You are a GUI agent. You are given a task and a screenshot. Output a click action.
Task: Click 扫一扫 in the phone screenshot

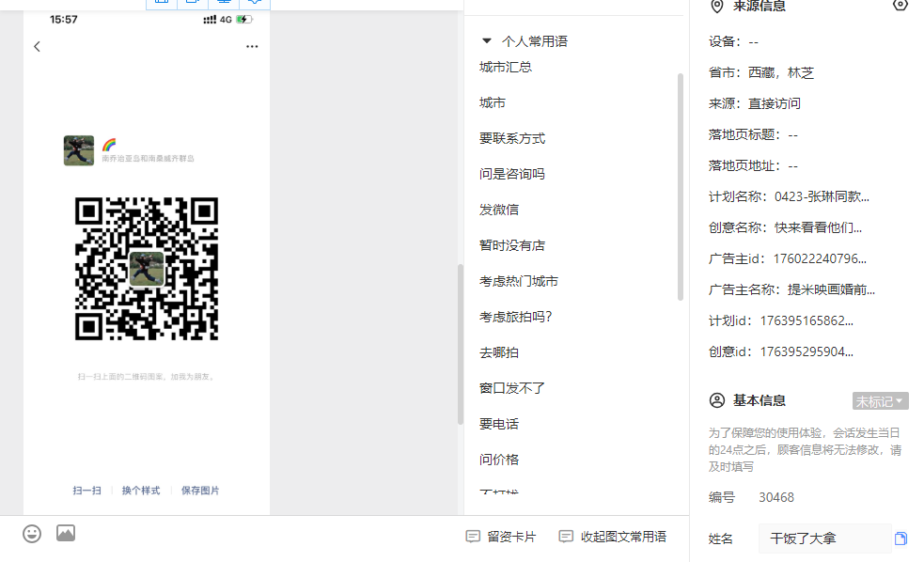(x=87, y=491)
